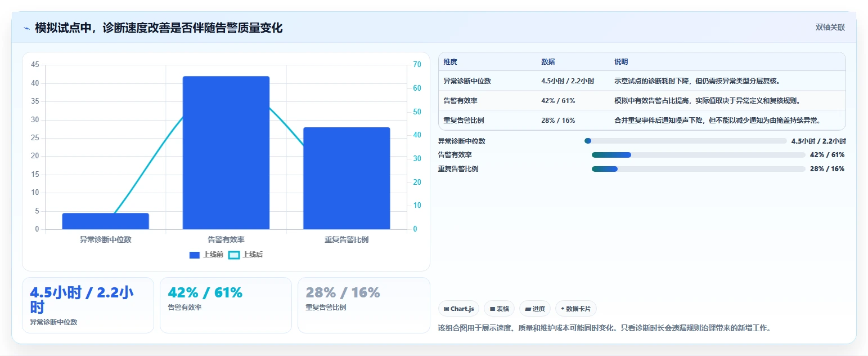Click the title 模拟试点中，诊断速度改善是否伴随告警质量变化
Viewport: 868px width, 356px height.
159,28
